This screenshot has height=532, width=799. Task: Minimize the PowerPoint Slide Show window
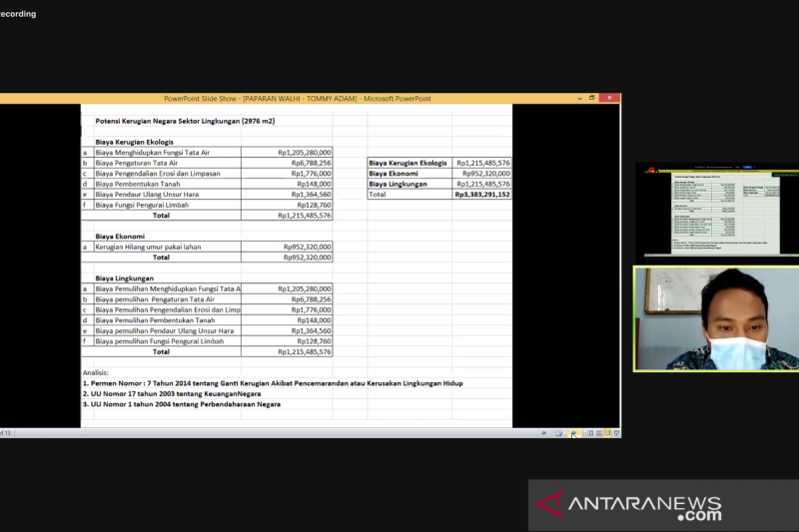pos(577,98)
